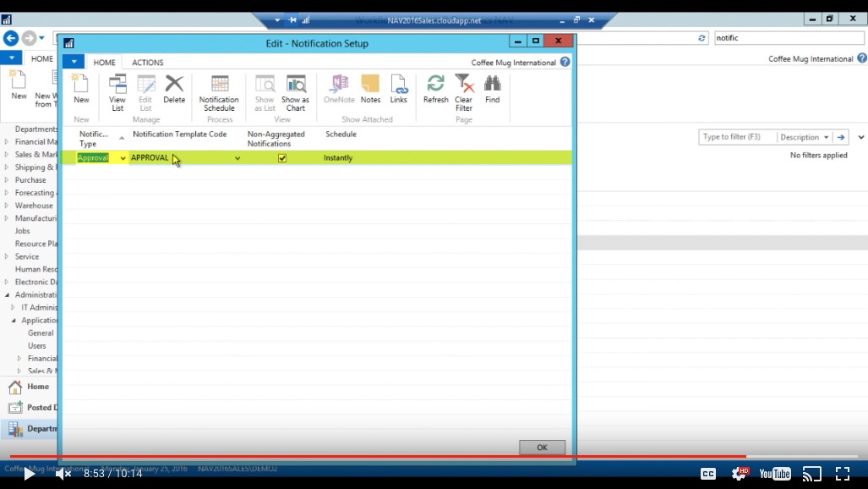Toggle Non-Aggregated Notifications checkbox for Approval
Image resolution: width=868 pixels, height=489 pixels.
pyautogui.click(x=282, y=158)
